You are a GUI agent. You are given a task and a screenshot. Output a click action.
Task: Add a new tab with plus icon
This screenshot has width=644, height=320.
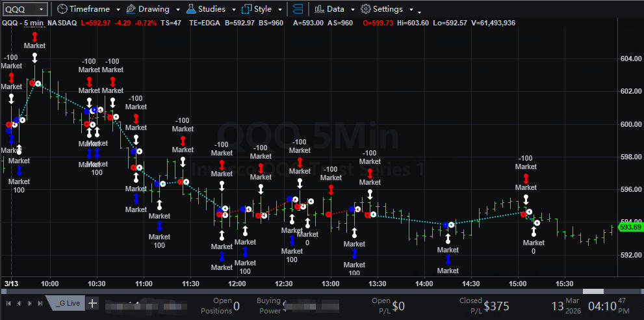(93, 303)
